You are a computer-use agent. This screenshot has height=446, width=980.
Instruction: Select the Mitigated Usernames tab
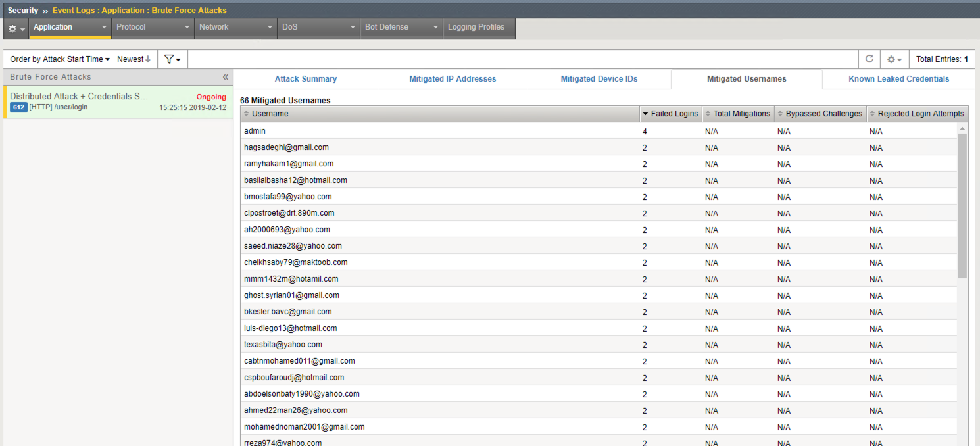coord(747,79)
